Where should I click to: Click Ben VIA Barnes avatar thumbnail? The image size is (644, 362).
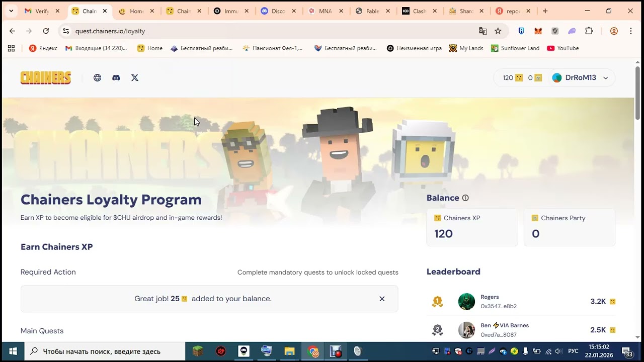pos(466,330)
